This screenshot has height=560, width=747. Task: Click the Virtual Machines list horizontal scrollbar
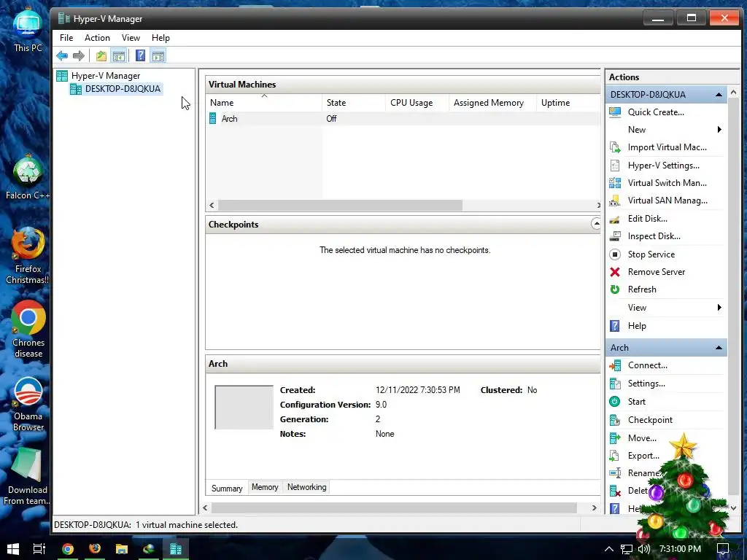pos(340,205)
